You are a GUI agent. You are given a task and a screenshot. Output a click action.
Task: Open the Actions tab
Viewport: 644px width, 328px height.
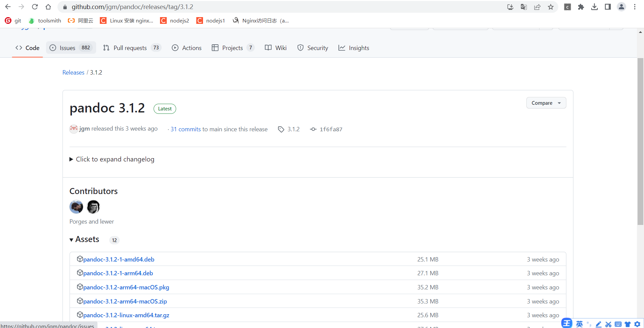click(187, 48)
